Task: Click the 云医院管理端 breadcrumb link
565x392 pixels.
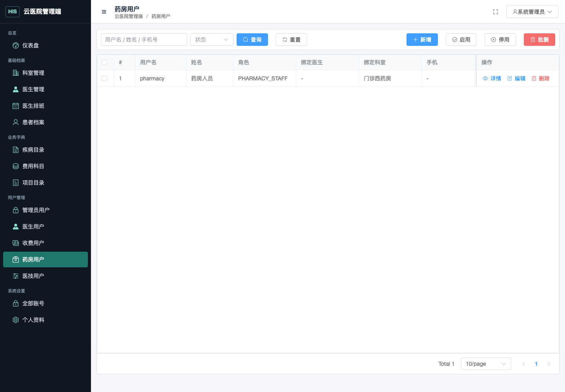Action: click(x=129, y=16)
